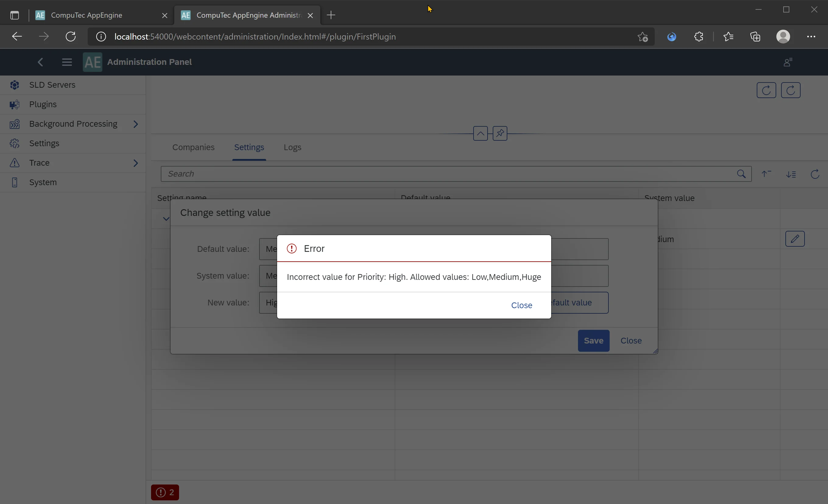The image size is (828, 504).
Task: Switch to the Companies tab
Action: (x=193, y=147)
